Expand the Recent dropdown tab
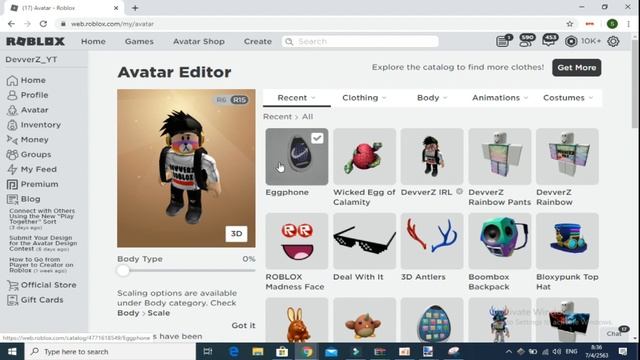Image resolution: width=640 pixels, height=360 pixels. [x=297, y=98]
